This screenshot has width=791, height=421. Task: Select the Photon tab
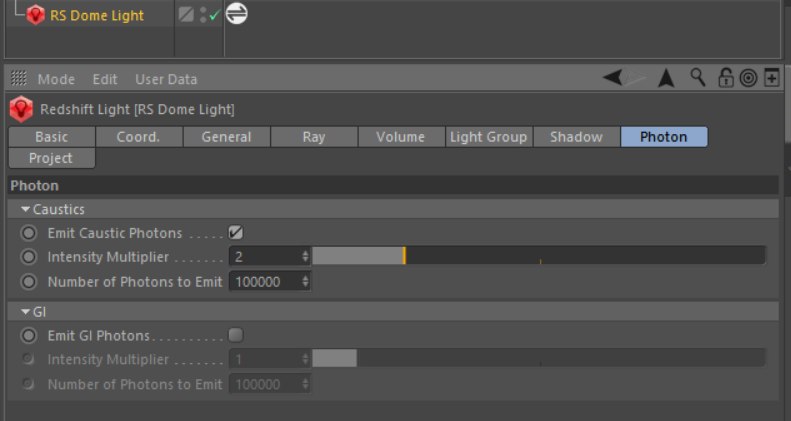click(664, 137)
